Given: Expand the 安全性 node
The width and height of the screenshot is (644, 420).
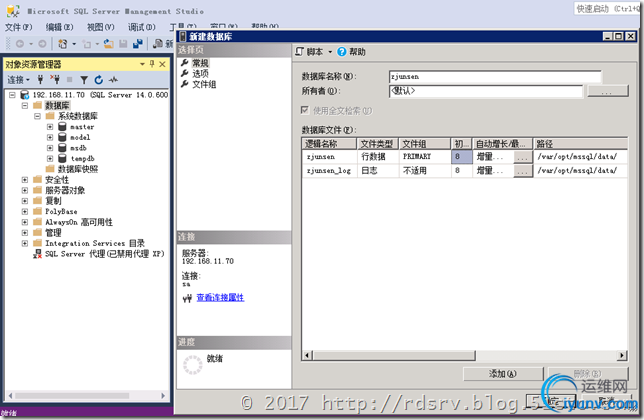Looking at the screenshot, I should tap(25, 180).
